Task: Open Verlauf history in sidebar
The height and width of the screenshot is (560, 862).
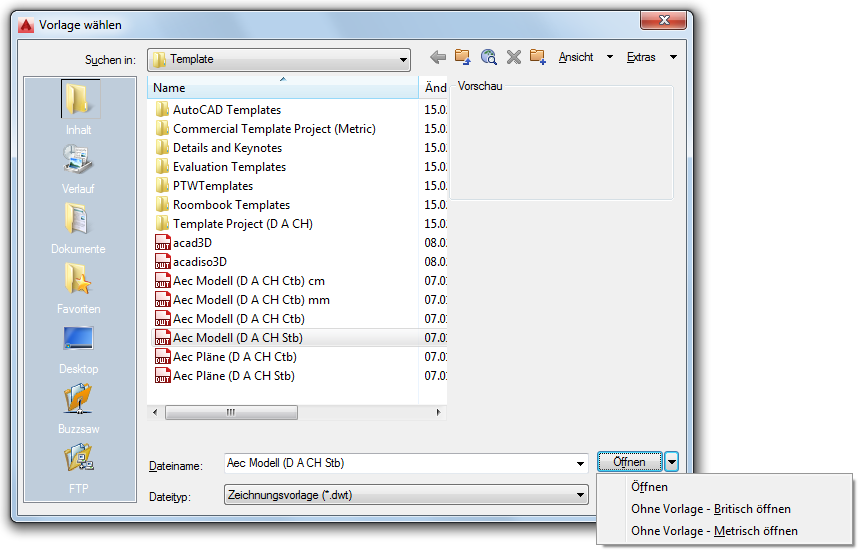Action: click(78, 169)
